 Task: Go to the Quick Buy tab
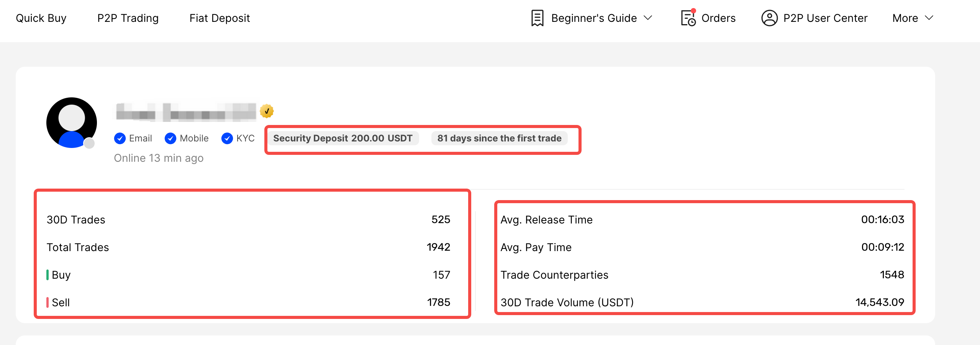[x=41, y=18]
